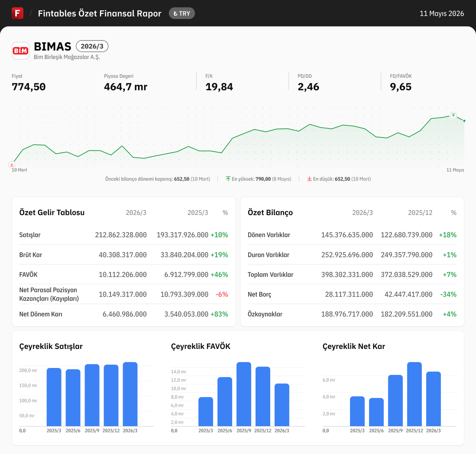476x454 pixels.
Task: Click the 2026/3 bar in Çeyreklik Net Kar
Action: pos(434,399)
